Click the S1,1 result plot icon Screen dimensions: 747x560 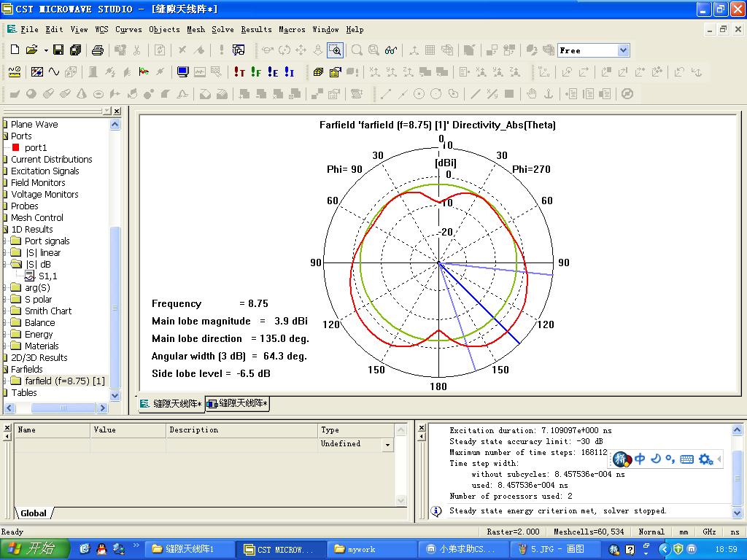point(29,276)
